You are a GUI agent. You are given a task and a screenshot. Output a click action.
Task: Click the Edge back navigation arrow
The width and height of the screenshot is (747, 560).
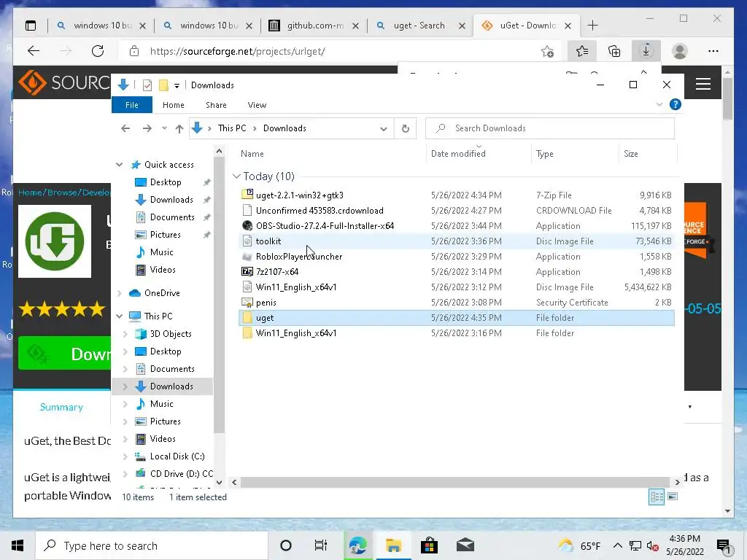pyautogui.click(x=34, y=51)
